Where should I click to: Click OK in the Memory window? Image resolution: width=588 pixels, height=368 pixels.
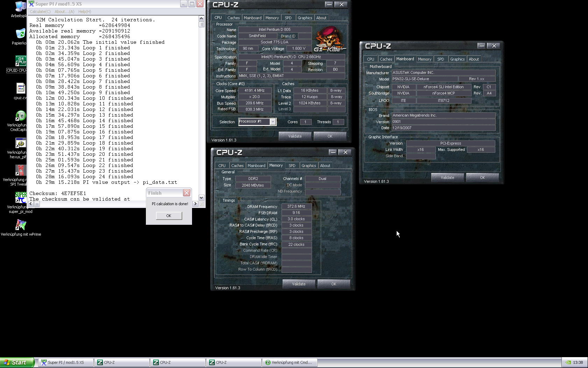[x=334, y=284]
